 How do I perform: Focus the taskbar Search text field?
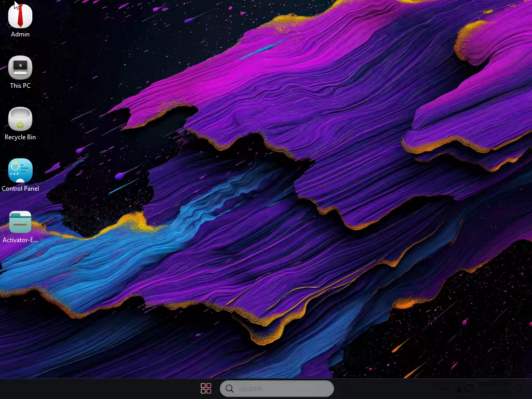(x=283, y=389)
